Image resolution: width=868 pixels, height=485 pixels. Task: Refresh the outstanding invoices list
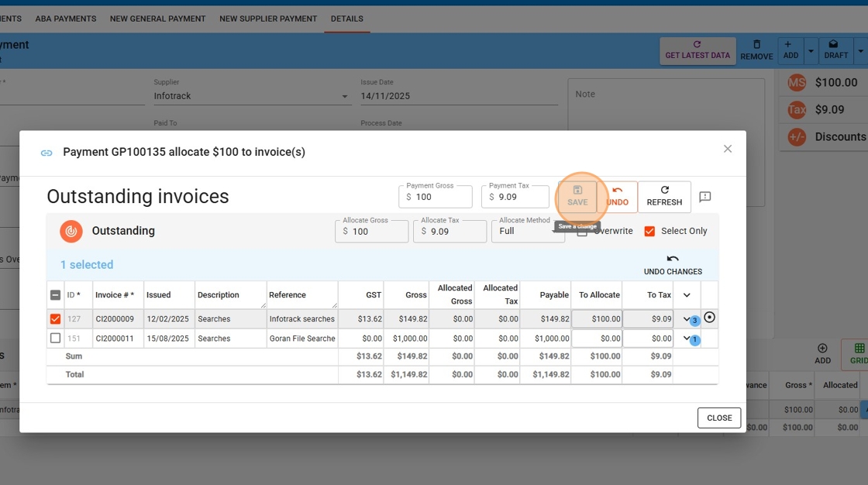[x=664, y=197]
